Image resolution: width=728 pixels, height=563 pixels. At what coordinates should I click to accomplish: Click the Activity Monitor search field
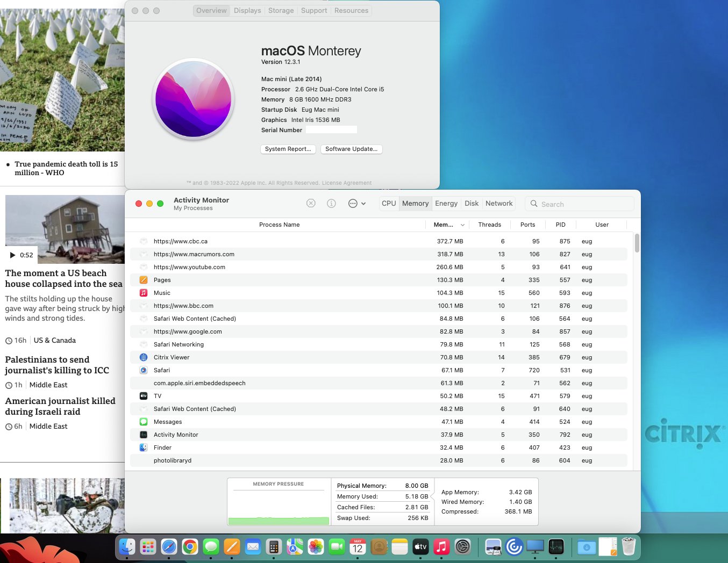(x=580, y=204)
